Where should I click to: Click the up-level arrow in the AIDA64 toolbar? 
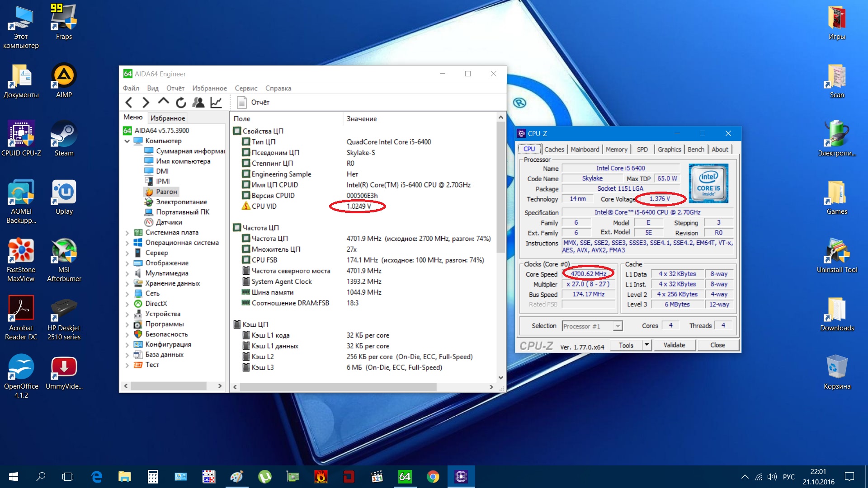(163, 102)
